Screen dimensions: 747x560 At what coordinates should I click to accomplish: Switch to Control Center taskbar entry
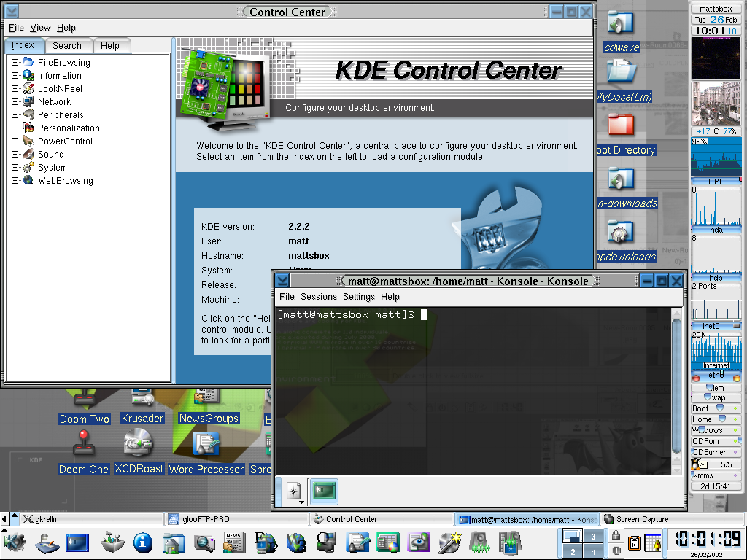[382, 519]
